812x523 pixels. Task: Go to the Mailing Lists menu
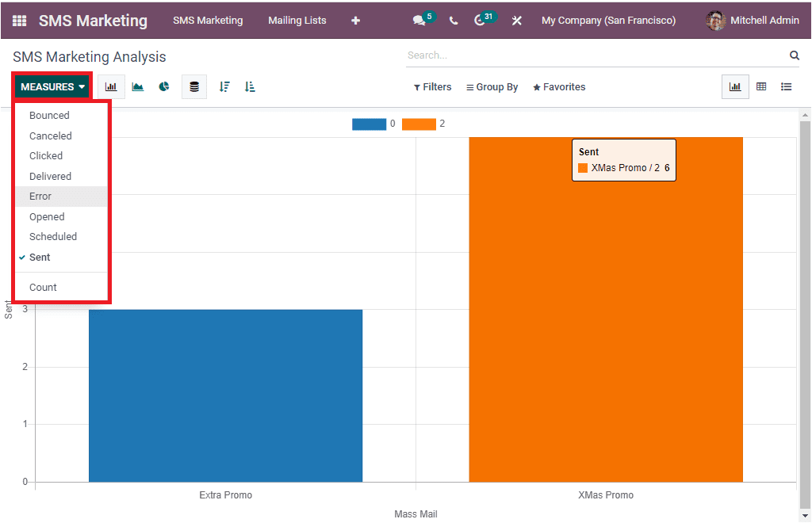pos(297,20)
